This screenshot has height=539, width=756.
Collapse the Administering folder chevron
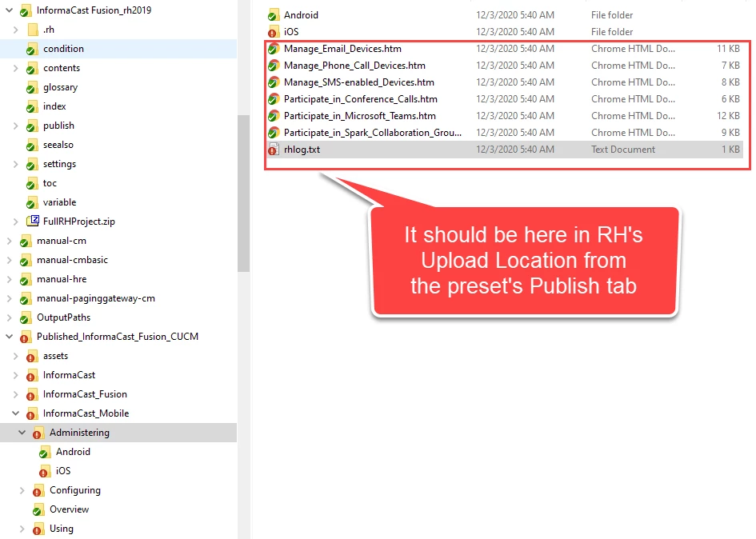22,433
